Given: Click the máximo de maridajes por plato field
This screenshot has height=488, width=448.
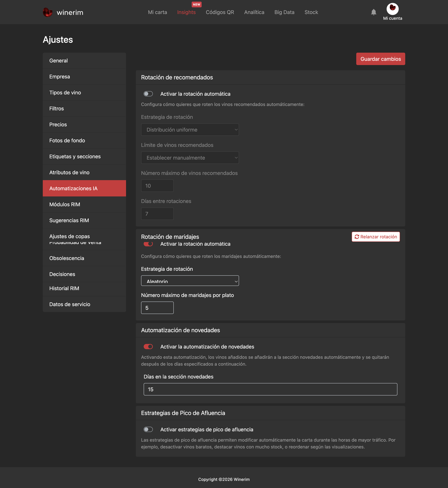Looking at the screenshot, I should click(157, 308).
